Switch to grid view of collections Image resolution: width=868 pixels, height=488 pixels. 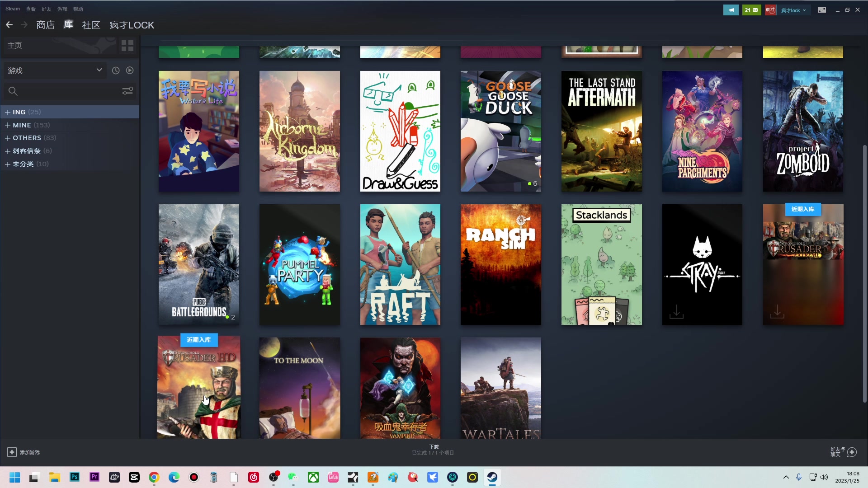(x=127, y=45)
